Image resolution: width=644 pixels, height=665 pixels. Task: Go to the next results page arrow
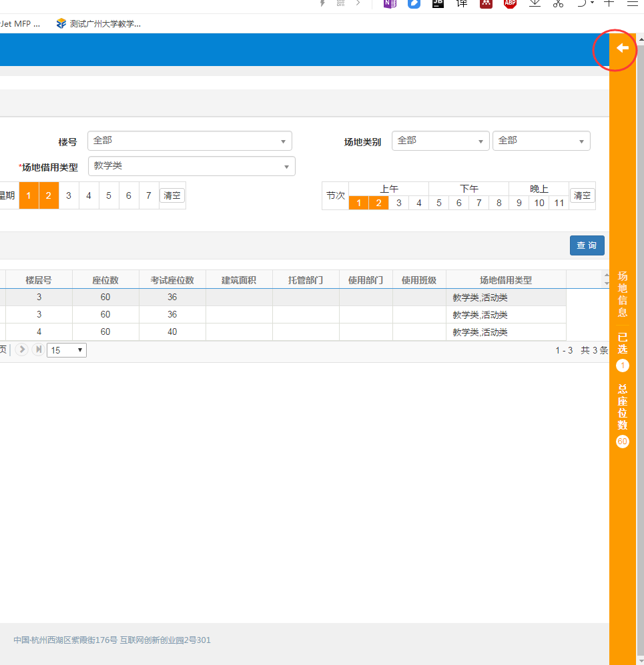(22, 350)
